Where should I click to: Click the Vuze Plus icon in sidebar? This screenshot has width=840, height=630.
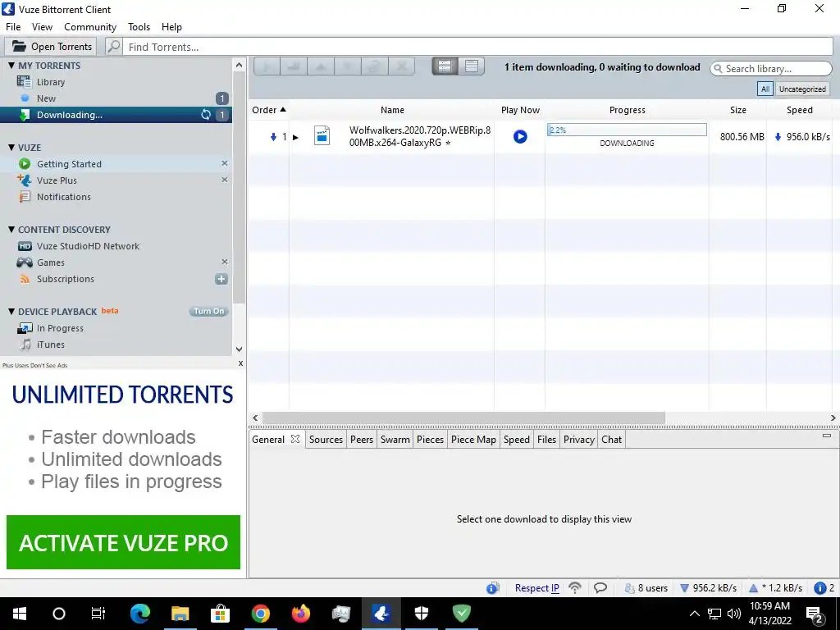(24, 180)
